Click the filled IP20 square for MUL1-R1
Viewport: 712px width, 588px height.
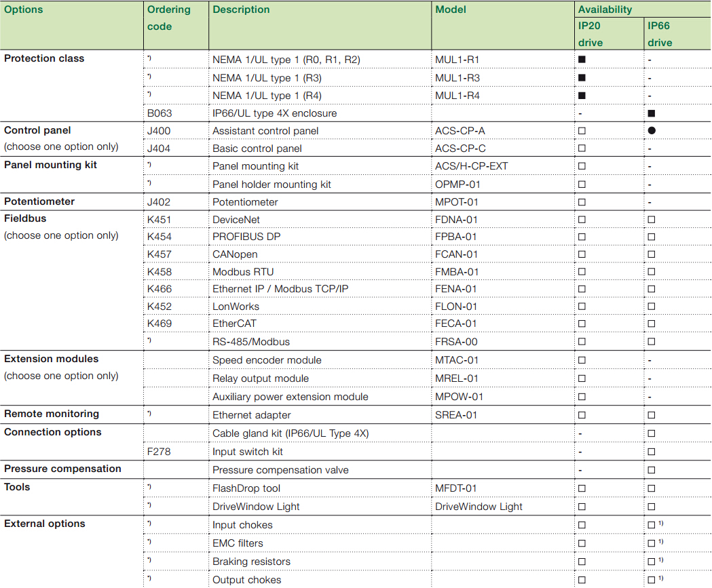582,60
